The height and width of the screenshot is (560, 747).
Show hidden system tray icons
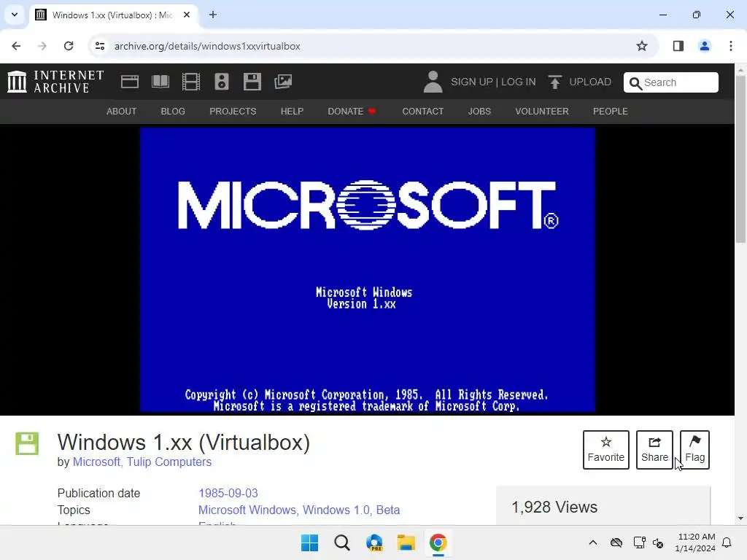click(592, 542)
